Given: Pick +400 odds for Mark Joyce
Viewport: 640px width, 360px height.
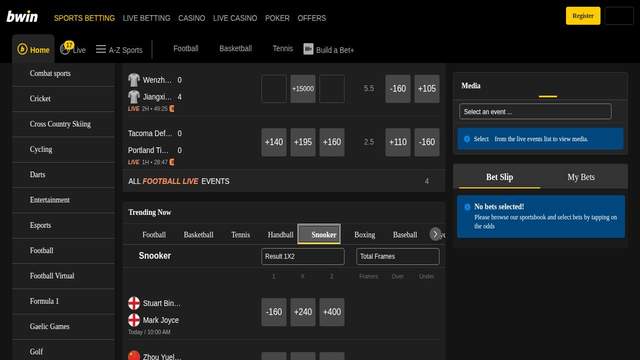Looking at the screenshot, I should coord(332,312).
